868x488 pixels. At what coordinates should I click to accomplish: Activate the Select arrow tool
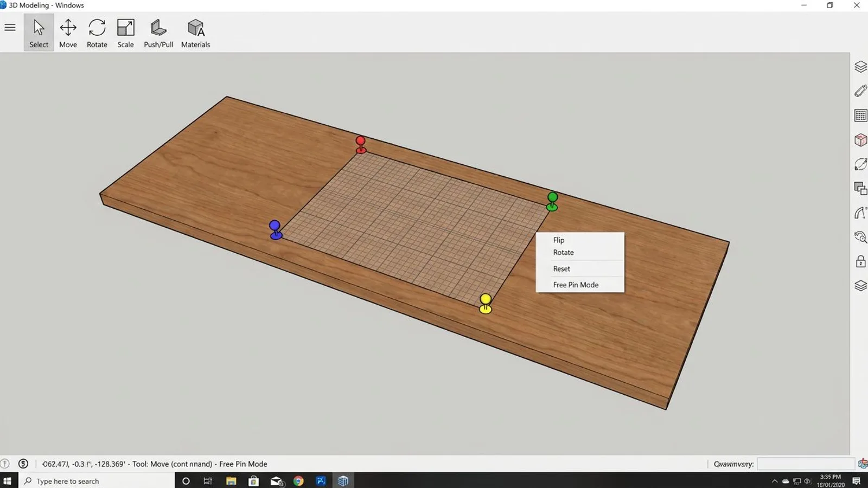(39, 33)
